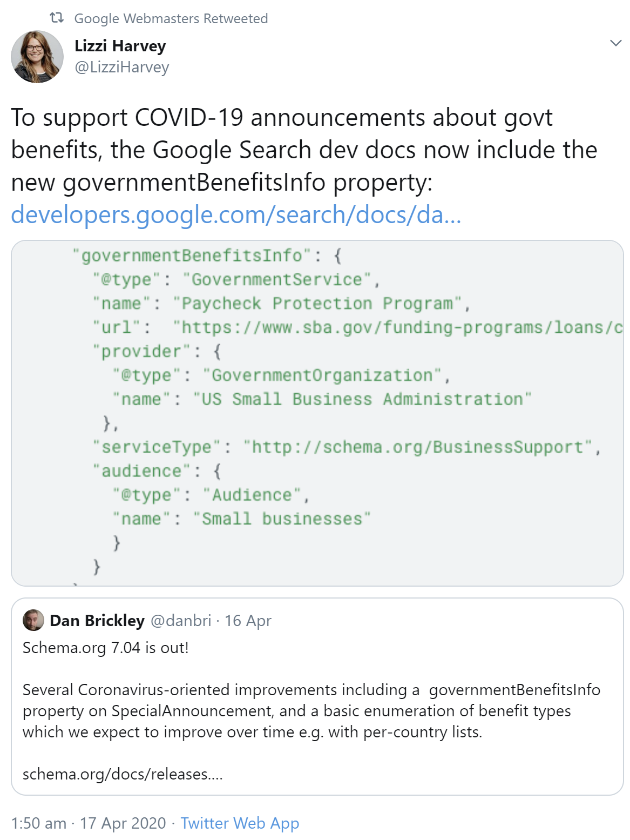Click the schema.org/docs/releases link text
This screenshot has width=630, height=840.
[x=123, y=774]
